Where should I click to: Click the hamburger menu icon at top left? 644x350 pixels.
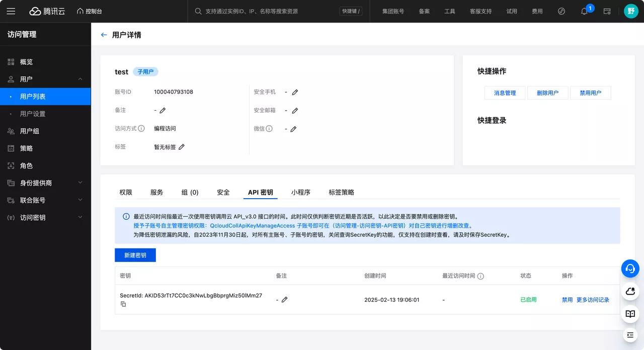[11, 11]
